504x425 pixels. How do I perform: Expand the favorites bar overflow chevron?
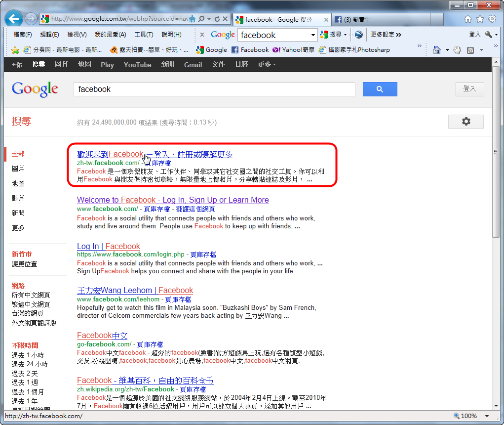tap(419, 45)
